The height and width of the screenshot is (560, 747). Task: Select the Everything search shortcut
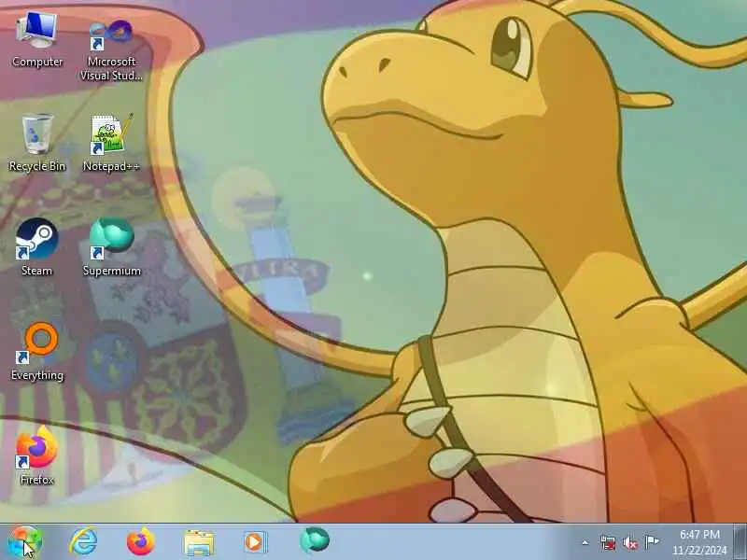click(37, 352)
